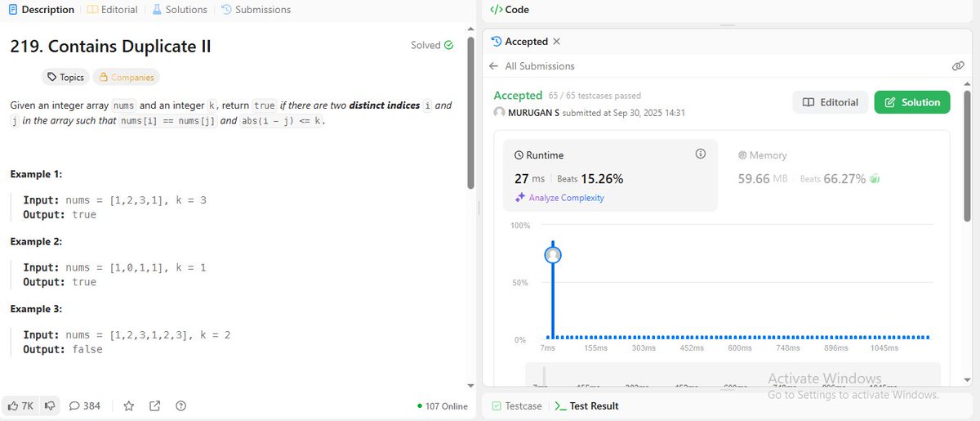This screenshot has height=421, width=980.
Task: Click the green Solved check icon
Action: coord(448,46)
